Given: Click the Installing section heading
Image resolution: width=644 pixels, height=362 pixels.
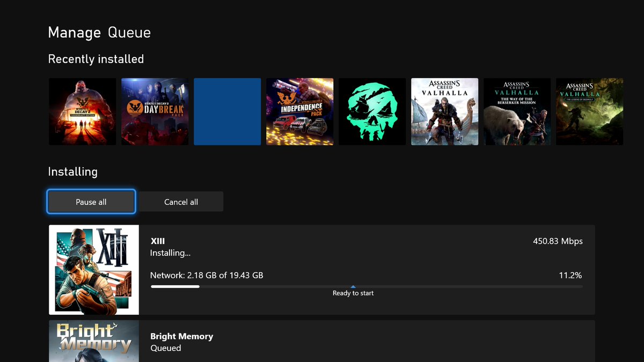Looking at the screenshot, I should pyautogui.click(x=73, y=172).
